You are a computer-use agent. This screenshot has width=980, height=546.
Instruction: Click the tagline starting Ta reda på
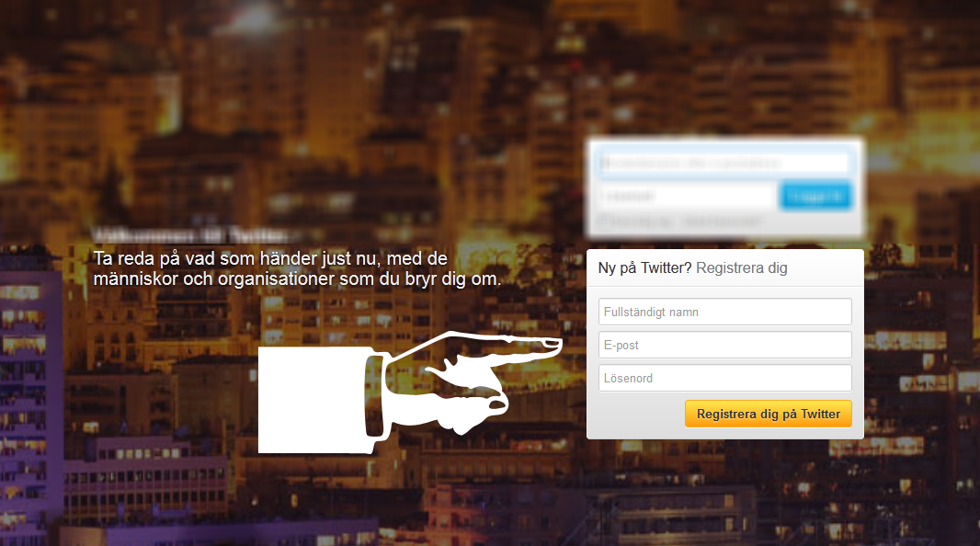tap(270, 258)
